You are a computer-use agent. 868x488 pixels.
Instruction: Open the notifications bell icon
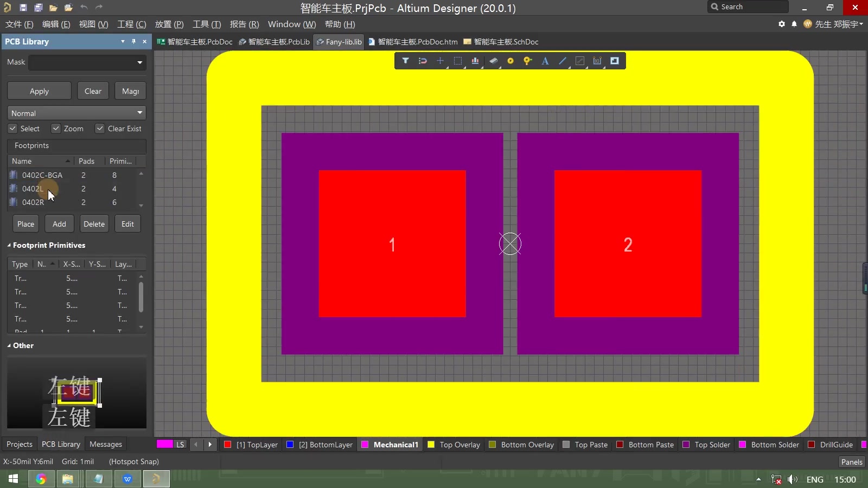(794, 24)
